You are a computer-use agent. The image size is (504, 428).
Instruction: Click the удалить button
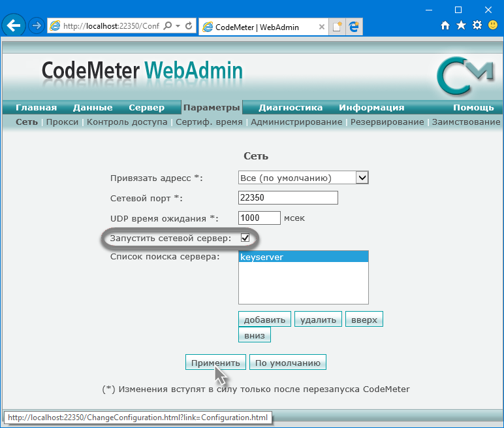[x=318, y=320]
